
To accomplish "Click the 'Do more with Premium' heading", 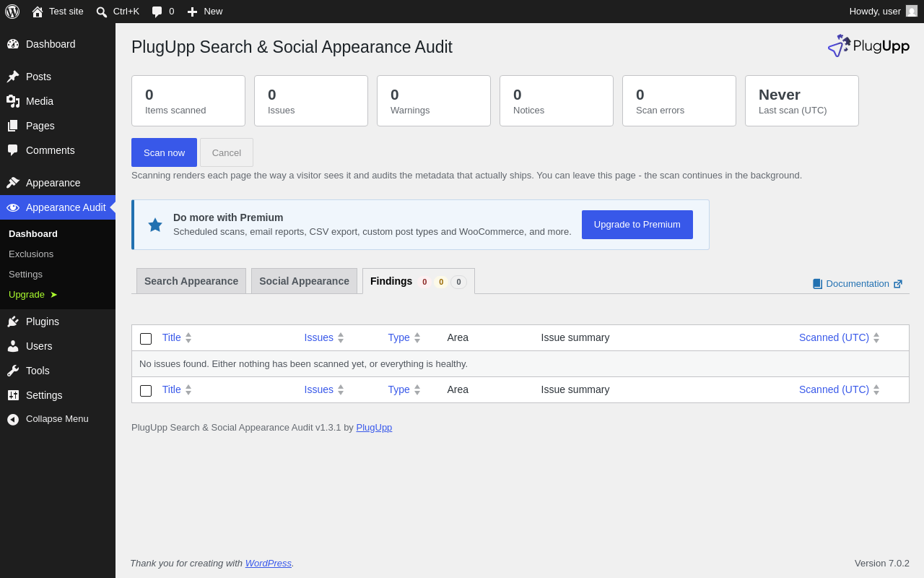I will point(228,217).
